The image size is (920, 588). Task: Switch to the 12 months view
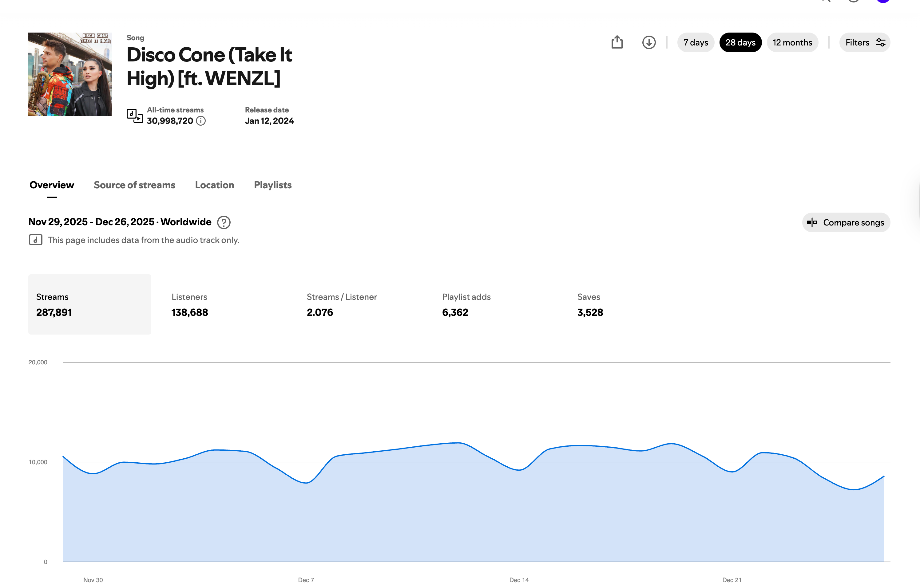pos(792,42)
